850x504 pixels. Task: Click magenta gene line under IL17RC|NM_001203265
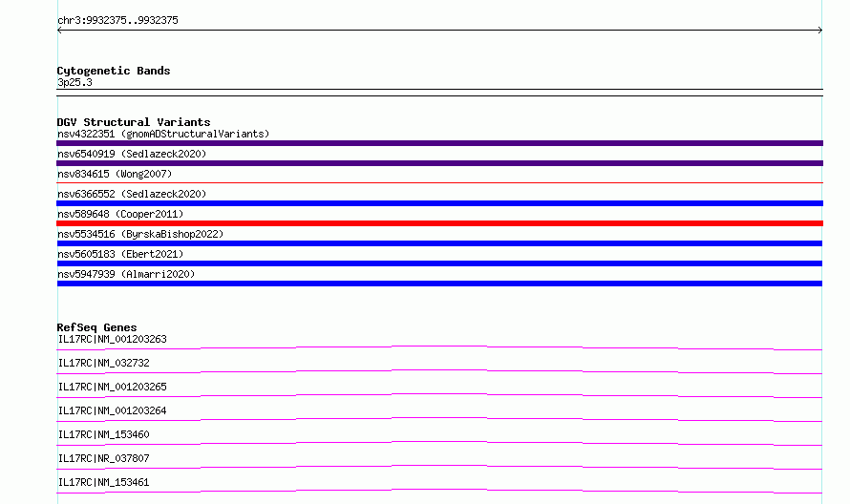click(439, 395)
